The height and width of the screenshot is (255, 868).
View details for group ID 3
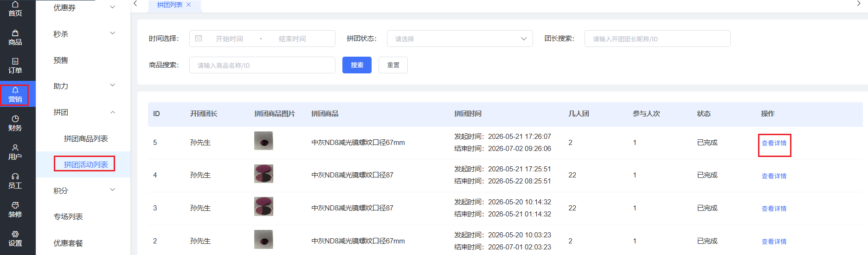pyautogui.click(x=774, y=209)
